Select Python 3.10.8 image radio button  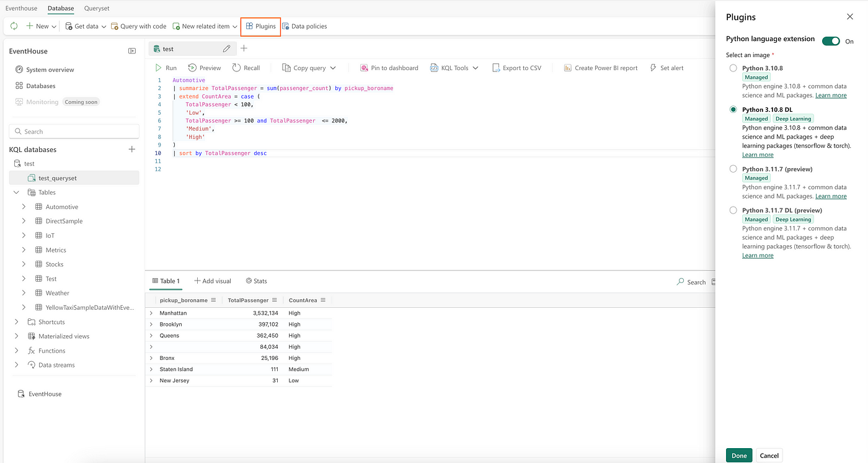(x=733, y=68)
